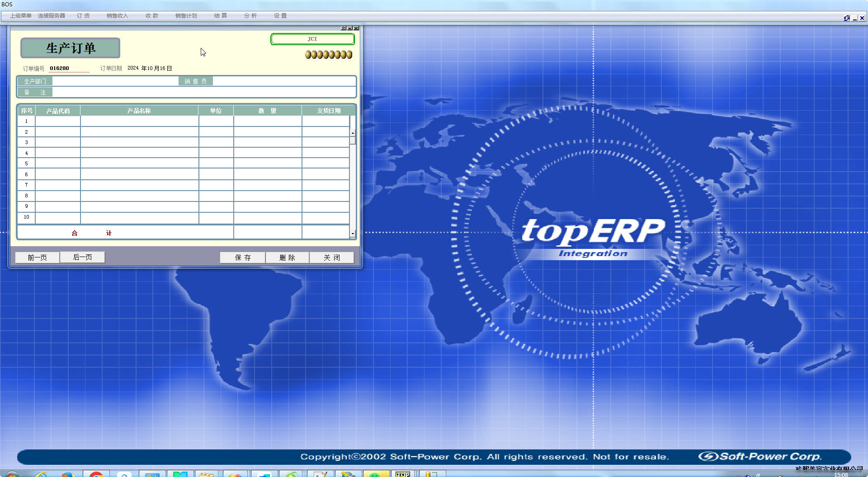Click the 删除 button
Image resolution: width=868 pixels, height=477 pixels.
pyautogui.click(x=287, y=257)
